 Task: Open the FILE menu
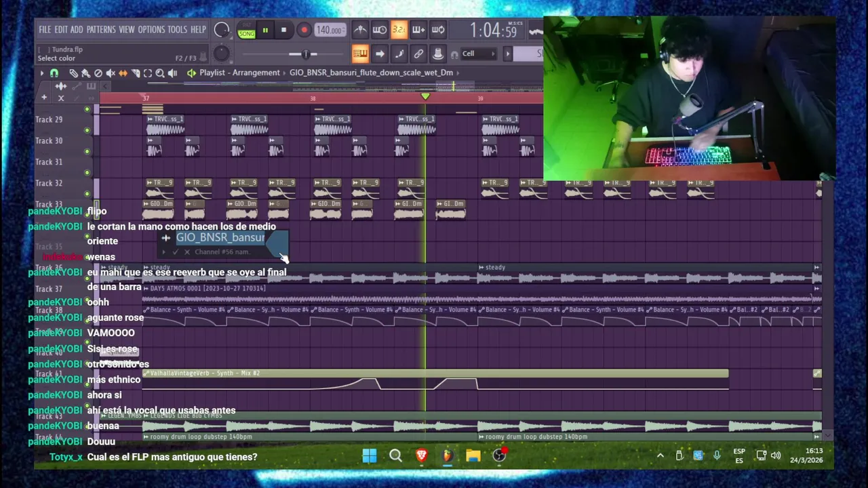click(45, 30)
